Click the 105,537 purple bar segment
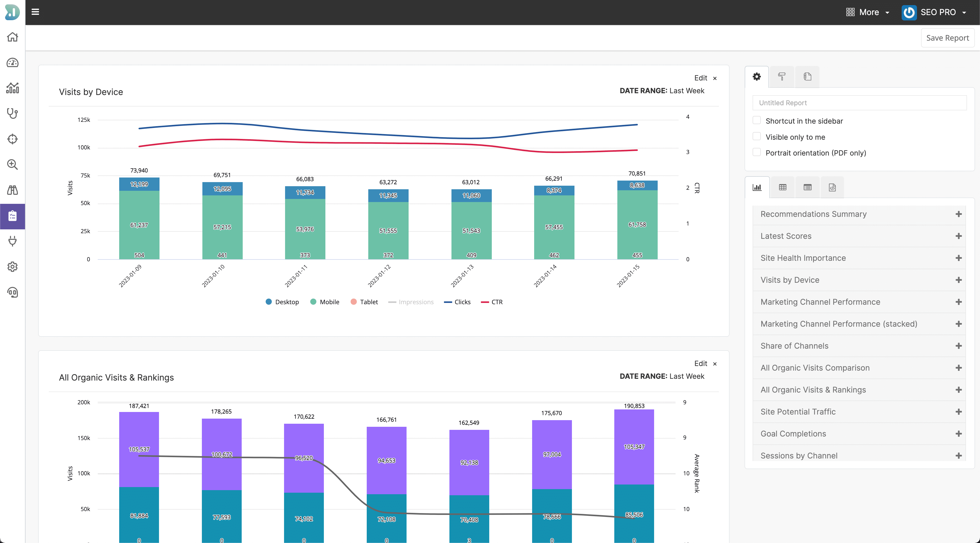Screen dimensions: 980x543 (139, 449)
